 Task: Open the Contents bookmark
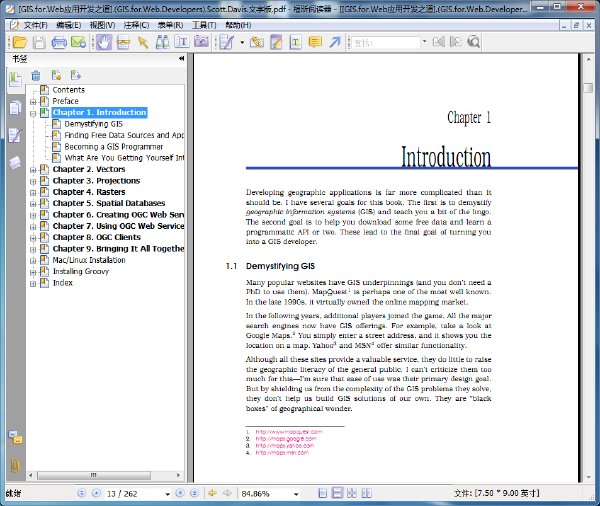[68, 90]
